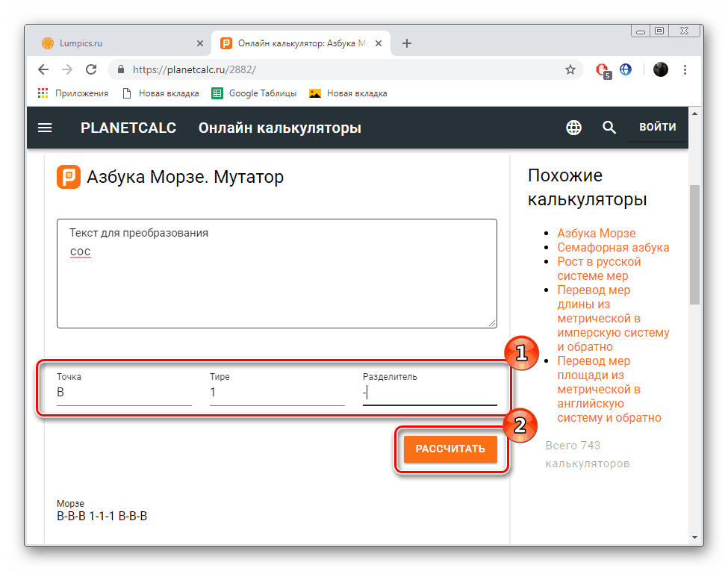This screenshot has width=728, height=571.
Task: Click the PLANETCALC logo text
Action: [x=128, y=128]
